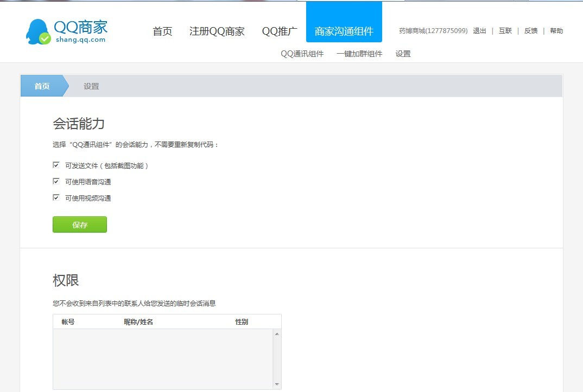Open the 一键加群组件 submenu item
The image size is (583, 392).
(359, 54)
